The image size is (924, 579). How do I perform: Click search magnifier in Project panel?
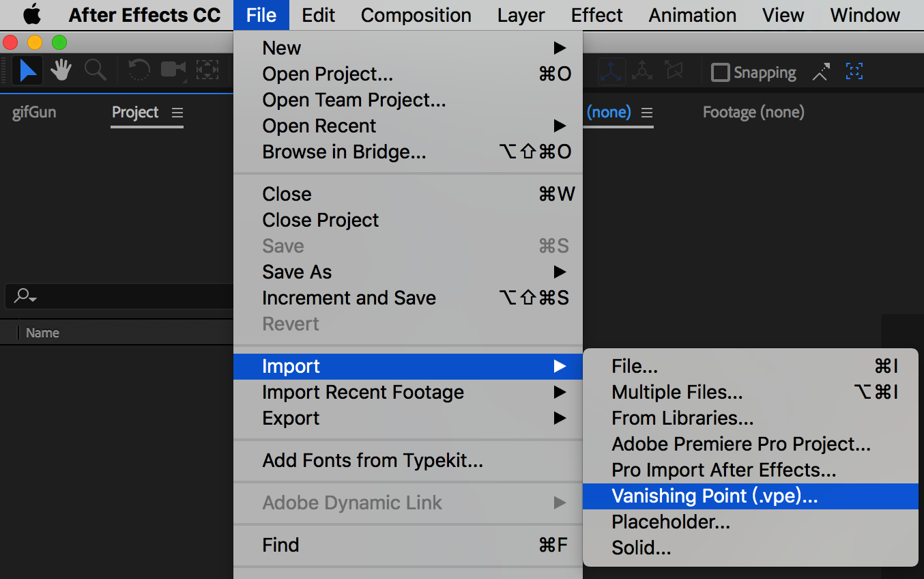click(25, 296)
